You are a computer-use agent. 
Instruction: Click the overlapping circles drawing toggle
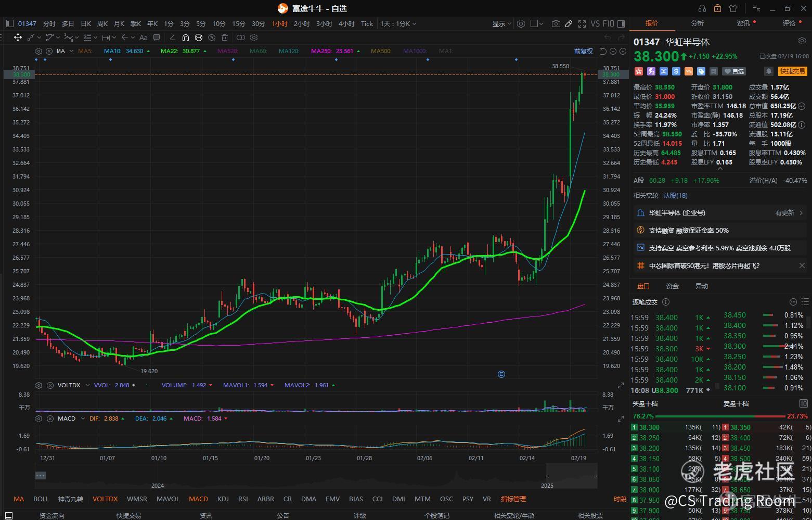pyautogui.click(x=240, y=37)
